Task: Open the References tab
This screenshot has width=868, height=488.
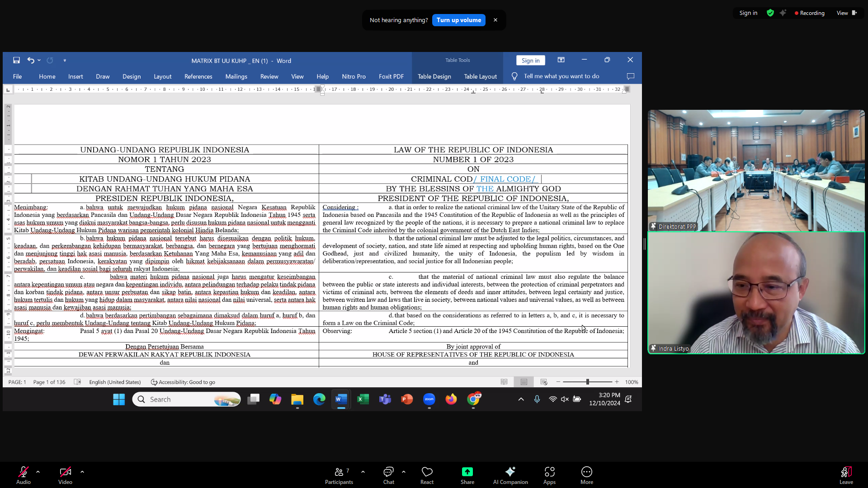Action: (198, 76)
